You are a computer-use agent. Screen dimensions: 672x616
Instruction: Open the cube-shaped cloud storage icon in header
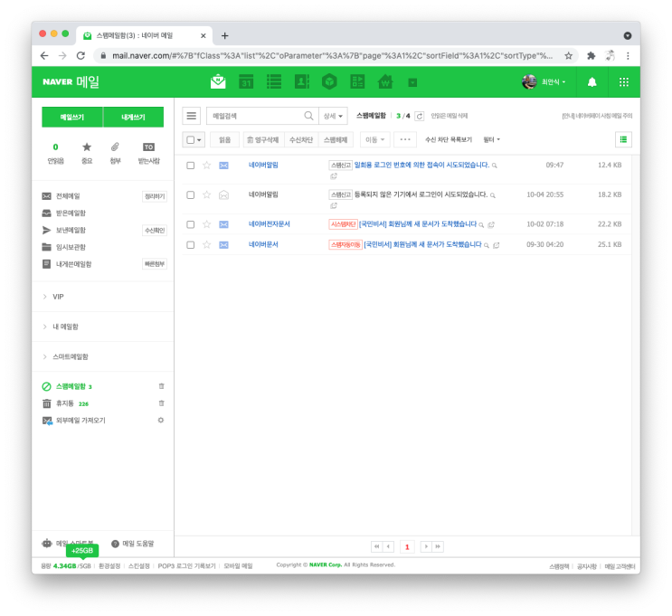point(329,81)
